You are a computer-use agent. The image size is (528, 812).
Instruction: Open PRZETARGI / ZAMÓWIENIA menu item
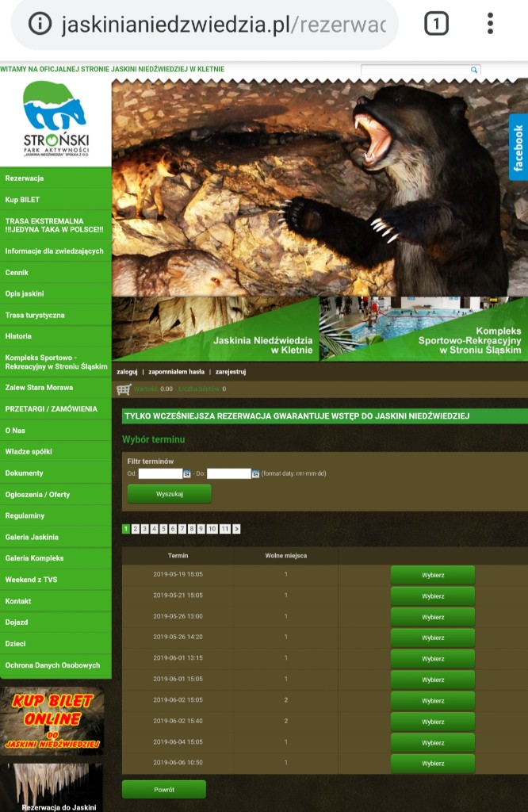point(55,409)
